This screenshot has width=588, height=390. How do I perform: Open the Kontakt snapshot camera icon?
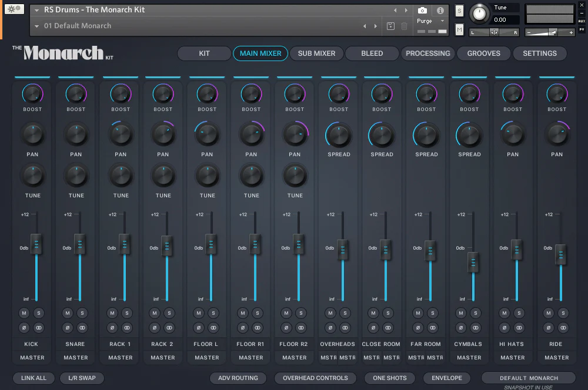(x=422, y=11)
